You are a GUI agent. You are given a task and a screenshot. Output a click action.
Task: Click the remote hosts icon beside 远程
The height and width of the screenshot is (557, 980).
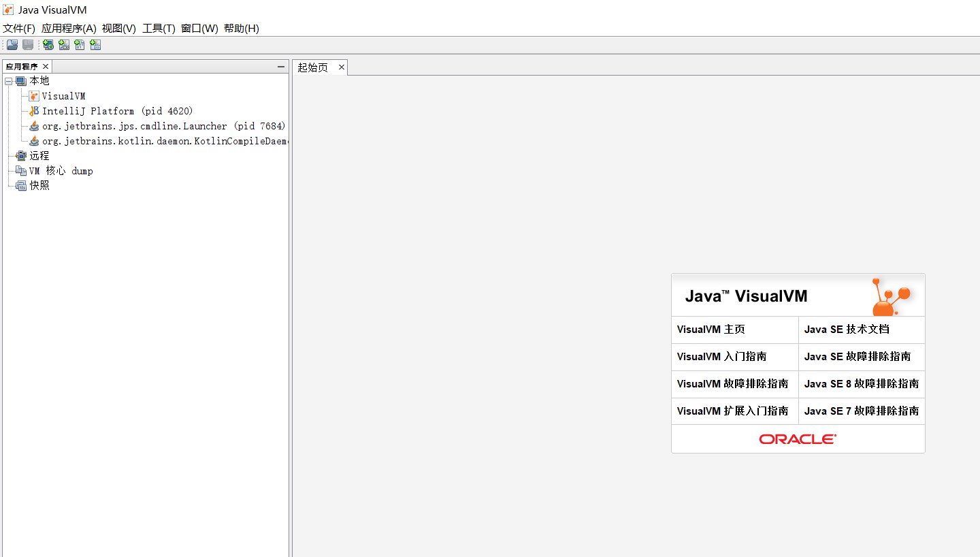coord(21,156)
